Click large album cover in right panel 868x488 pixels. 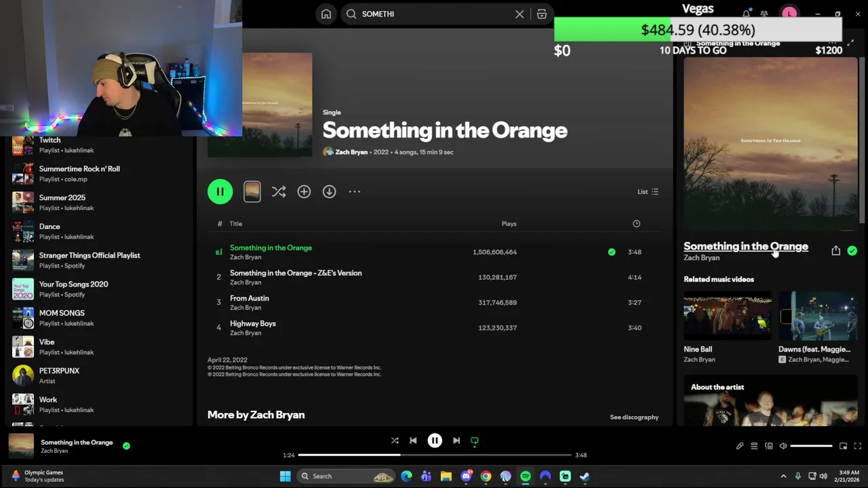click(770, 144)
